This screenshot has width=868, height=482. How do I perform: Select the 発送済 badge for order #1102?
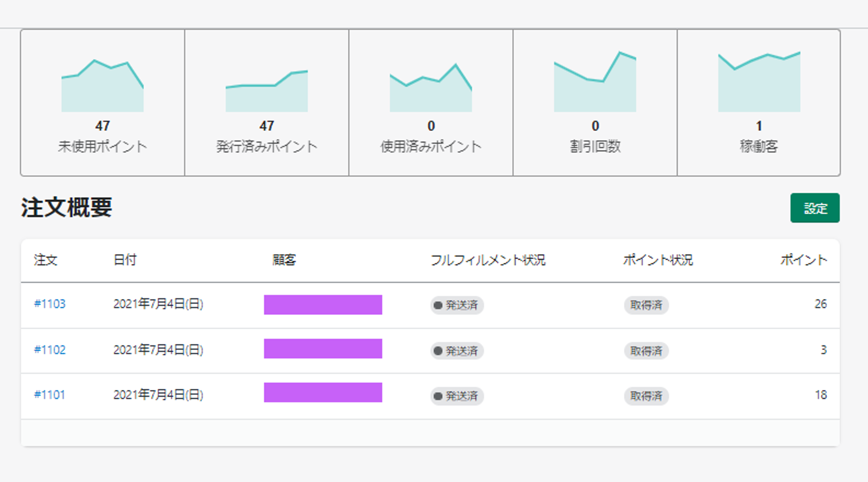click(x=457, y=351)
